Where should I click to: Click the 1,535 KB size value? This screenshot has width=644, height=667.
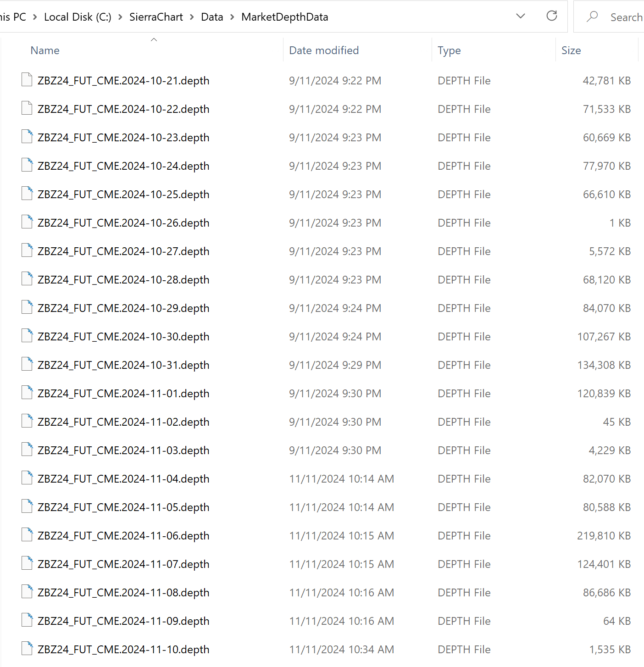coord(610,650)
